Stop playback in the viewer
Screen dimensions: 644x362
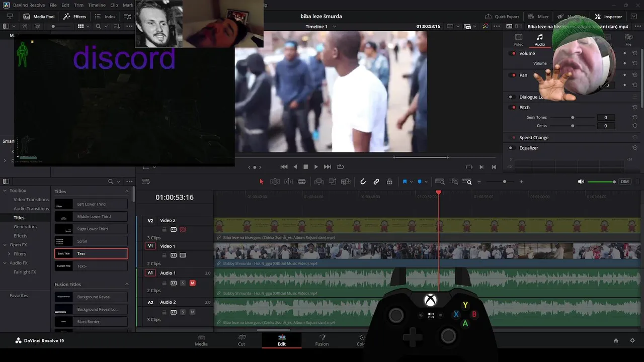pos(305,167)
